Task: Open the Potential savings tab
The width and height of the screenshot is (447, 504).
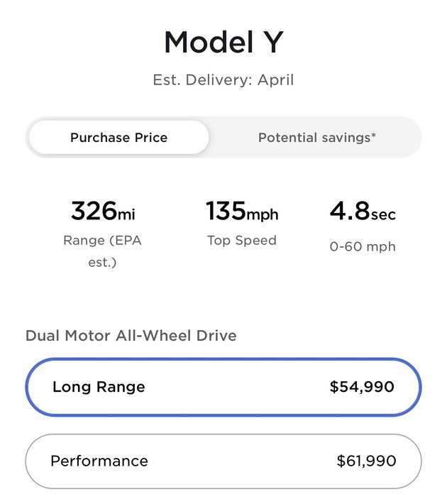Action: 317,137
